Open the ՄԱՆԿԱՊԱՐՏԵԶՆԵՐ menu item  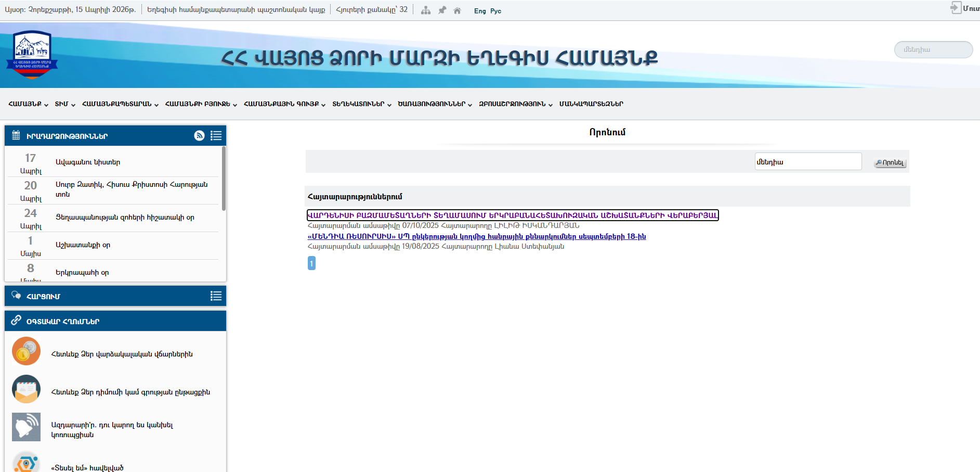(591, 104)
